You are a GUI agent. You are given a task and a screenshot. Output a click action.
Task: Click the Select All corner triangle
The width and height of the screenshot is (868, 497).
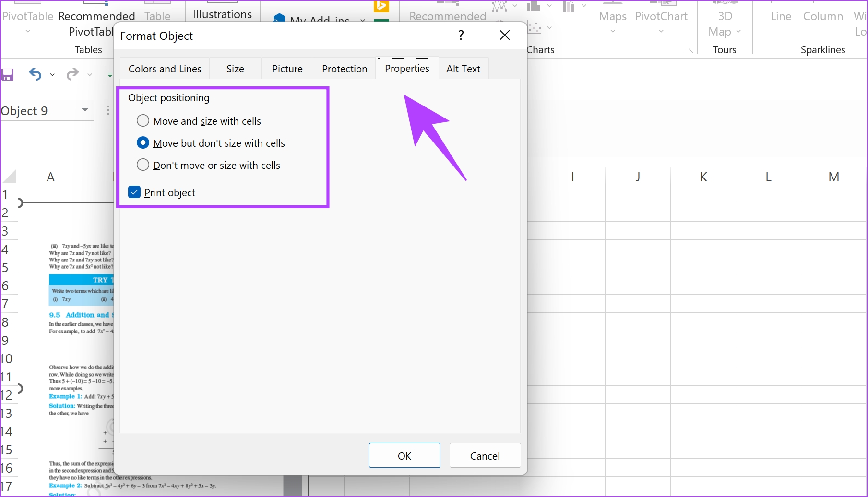coord(10,176)
